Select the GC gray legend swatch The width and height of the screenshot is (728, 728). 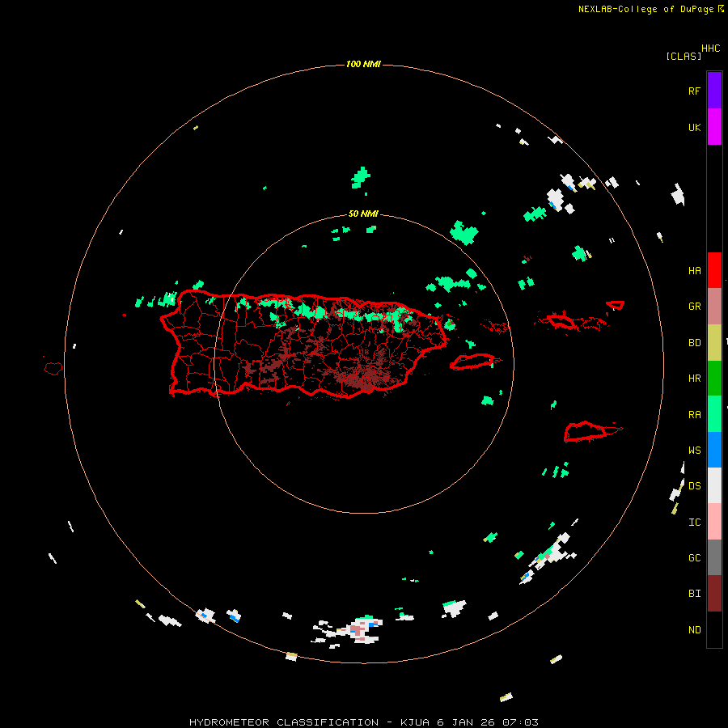(x=714, y=557)
